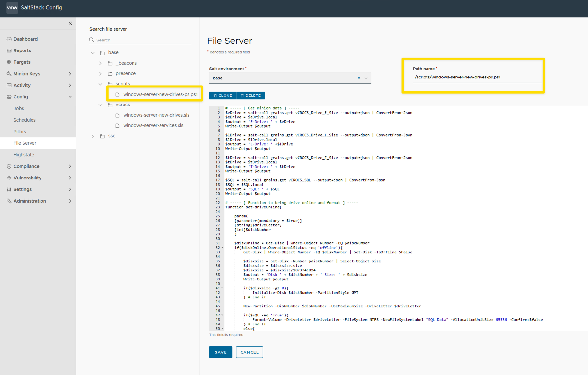Viewport: 588px width, 375px height.
Task: Open the Salt environment dropdown
Action: (366, 78)
